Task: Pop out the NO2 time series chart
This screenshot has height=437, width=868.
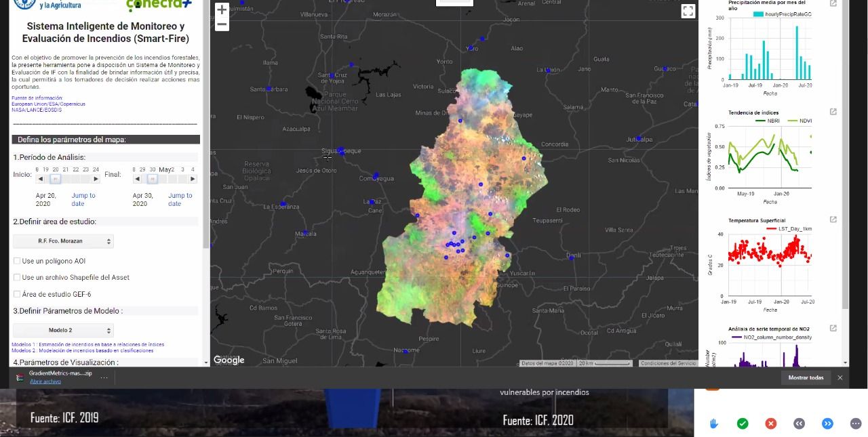Action: pos(833,329)
